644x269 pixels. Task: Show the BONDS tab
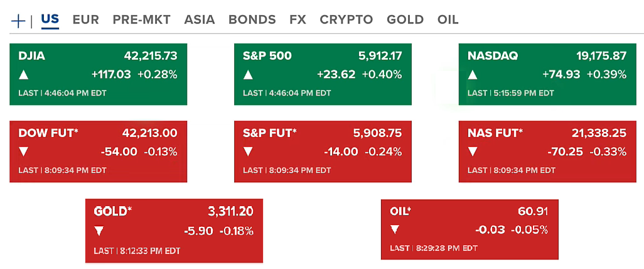click(252, 19)
